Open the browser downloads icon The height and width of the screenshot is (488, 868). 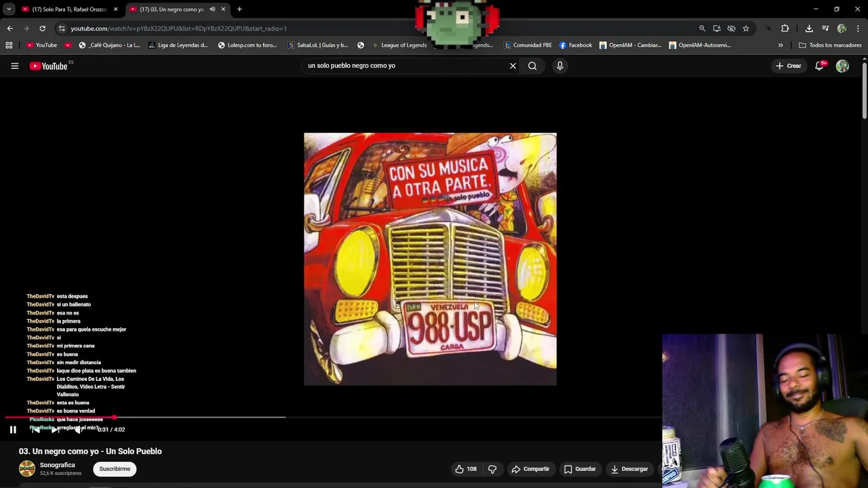point(809,28)
